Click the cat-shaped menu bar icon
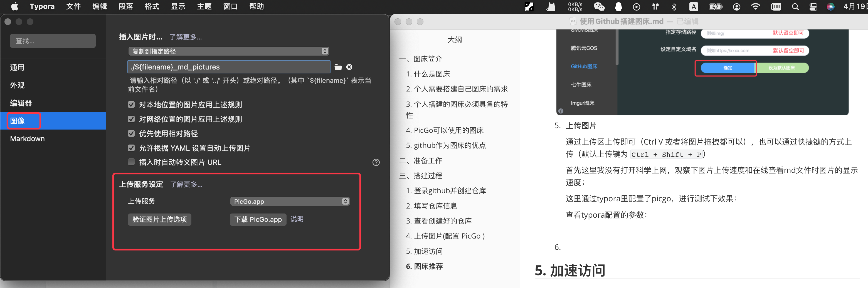Screen dimensions: 868x288 (x=551, y=7)
